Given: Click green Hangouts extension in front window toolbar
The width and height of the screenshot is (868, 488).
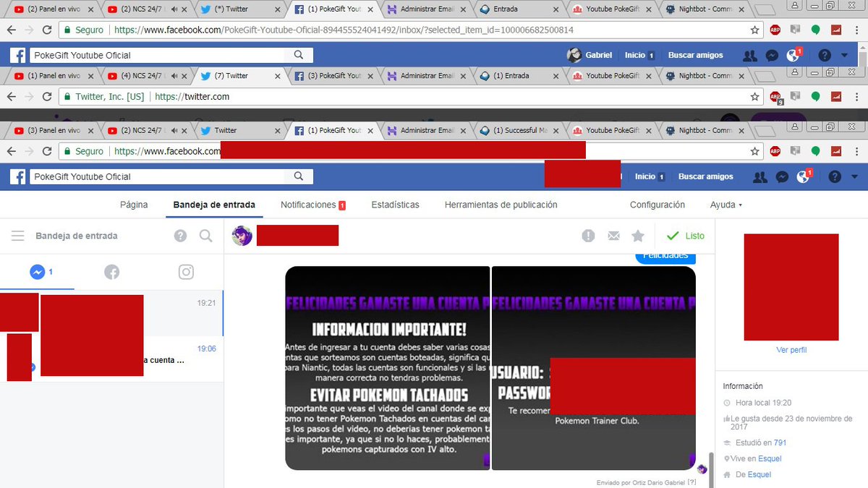Looking at the screenshot, I should pos(815,151).
